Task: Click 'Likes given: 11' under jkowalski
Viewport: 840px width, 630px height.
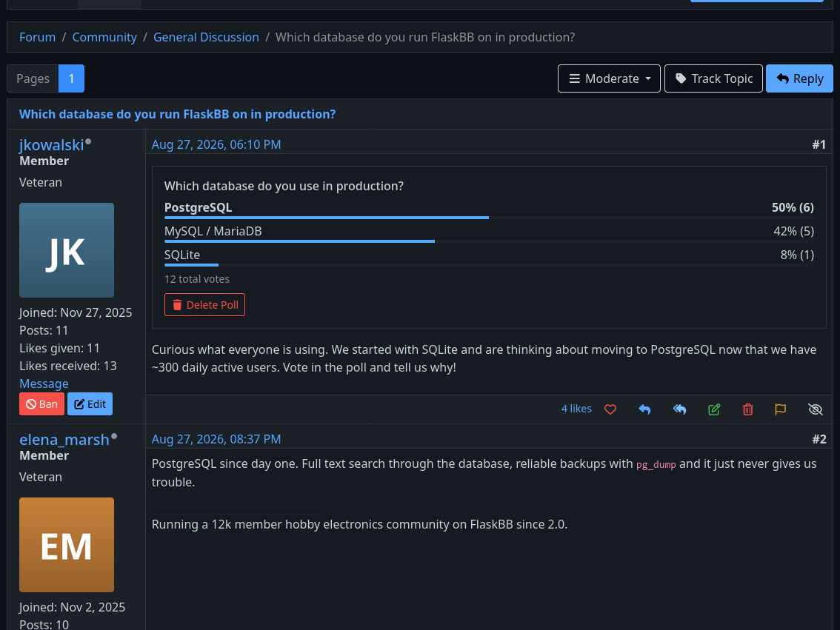Action: click(59, 349)
